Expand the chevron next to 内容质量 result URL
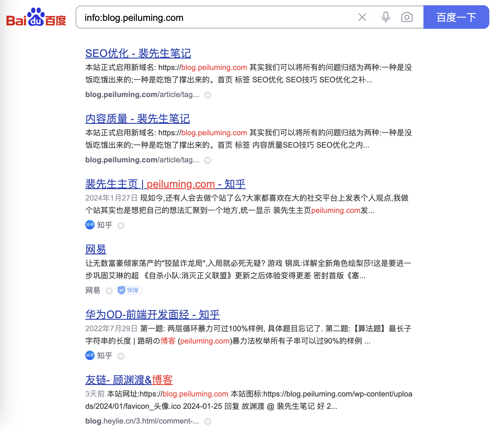Image resolution: width=504 pixels, height=430 pixels. pyautogui.click(x=208, y=160)
